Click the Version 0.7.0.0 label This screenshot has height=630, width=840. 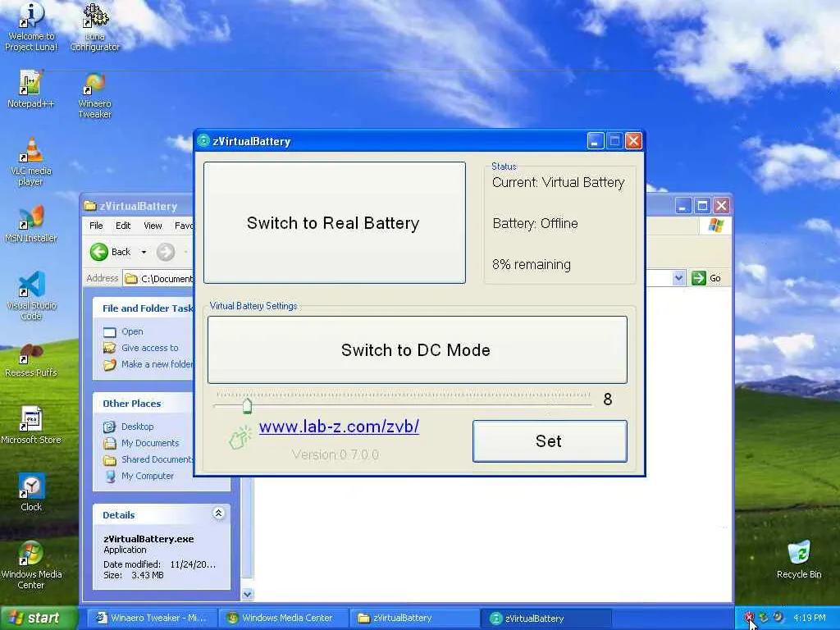coord(336,454)
